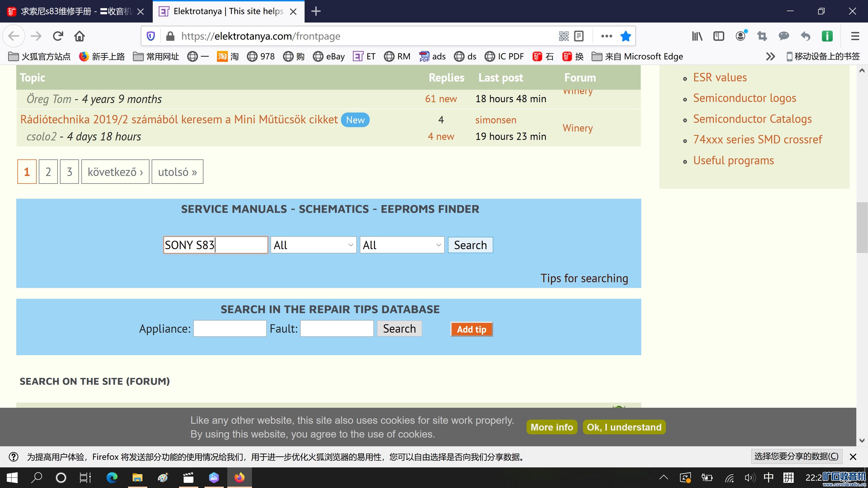Click the blue bookmark star icon
The width and height of the screenshot is (868, 488).
click(x=626, y=36)
